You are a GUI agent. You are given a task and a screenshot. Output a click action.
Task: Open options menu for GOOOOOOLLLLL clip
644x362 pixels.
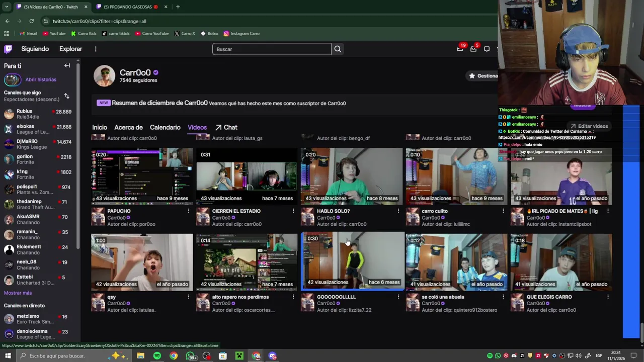[x=398, y=297]
